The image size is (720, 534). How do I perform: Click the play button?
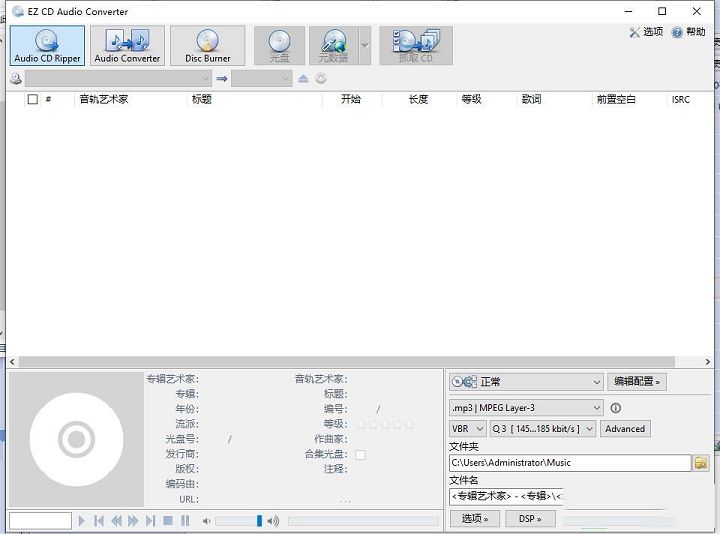(82, 521)
